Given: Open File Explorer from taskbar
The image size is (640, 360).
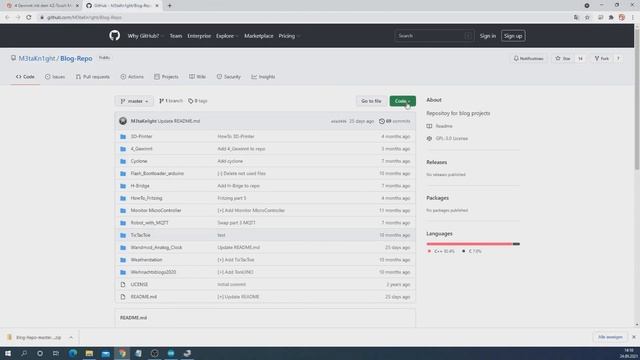Looking at the screenshot, I should point(89,353).
